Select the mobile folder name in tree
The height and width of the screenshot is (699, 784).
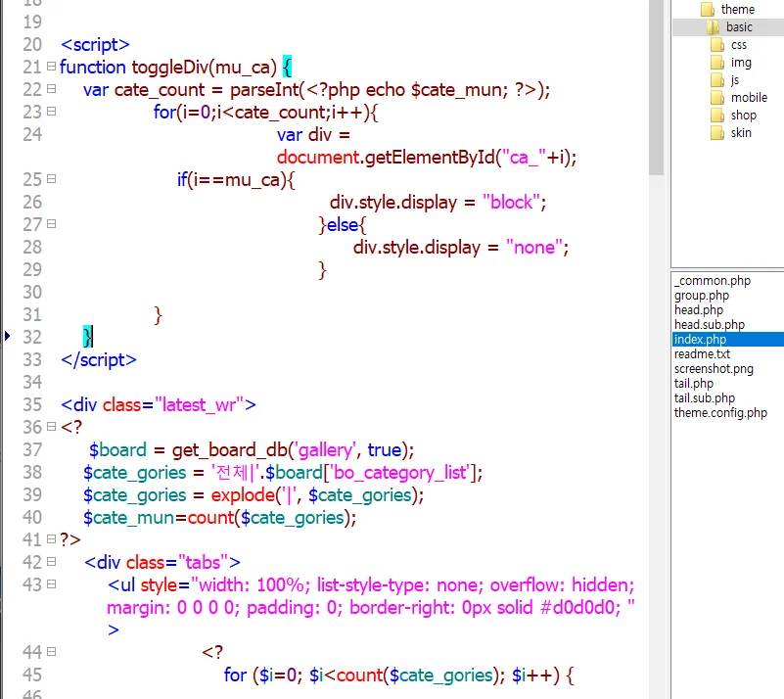point(749,98)
